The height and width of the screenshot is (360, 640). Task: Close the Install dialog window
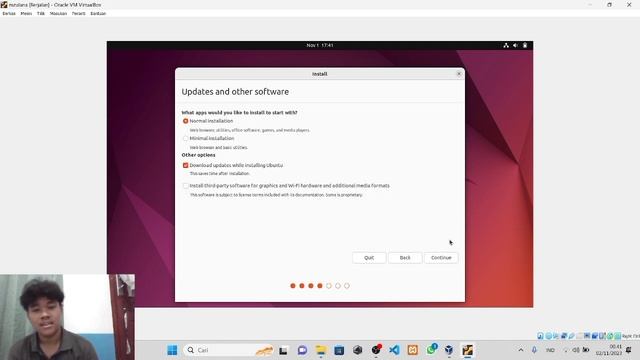click(x=459, y=74)
